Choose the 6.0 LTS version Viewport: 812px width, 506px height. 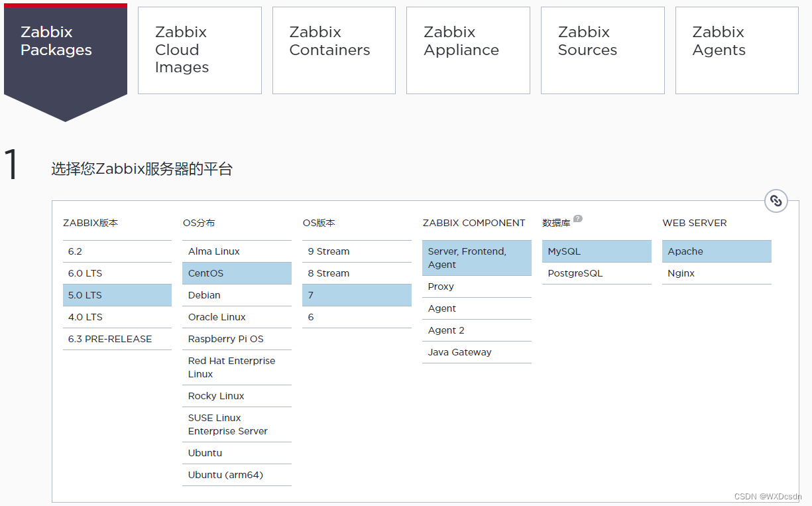pos(117,273)
